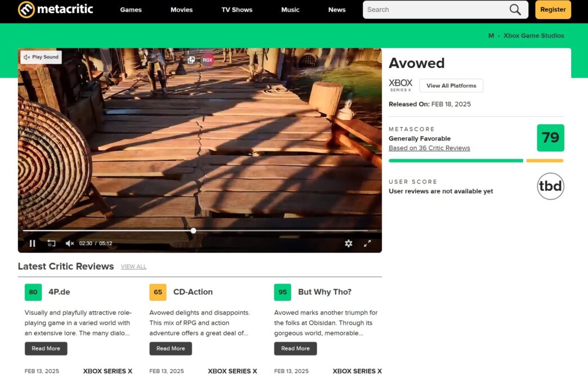
Task: Open video settings gear
Action: [349, 243]
